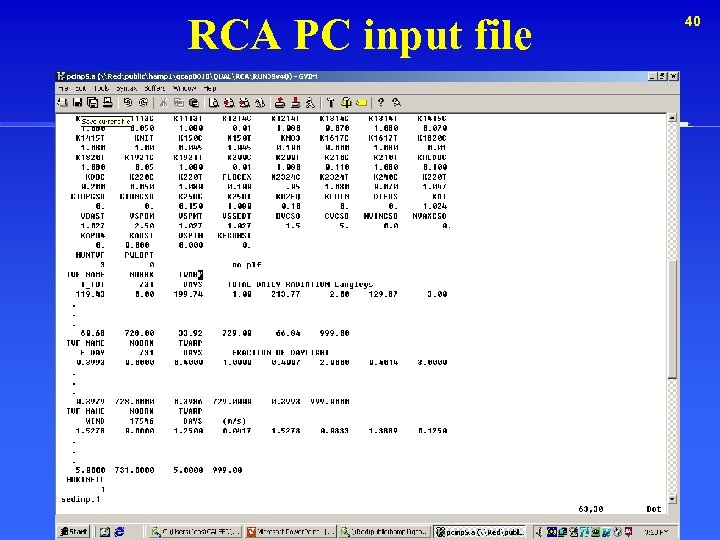Click volume speaker icon in system tray
Viewport: 720px width, 540px height.
point(539,532)
